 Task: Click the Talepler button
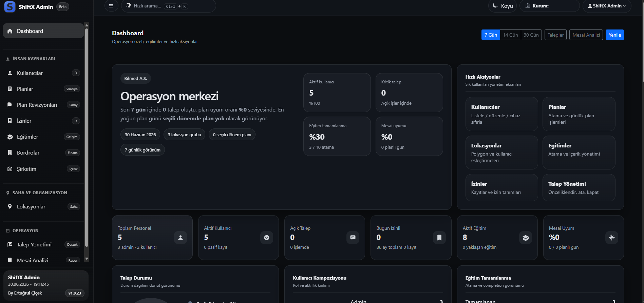[555, 35]
